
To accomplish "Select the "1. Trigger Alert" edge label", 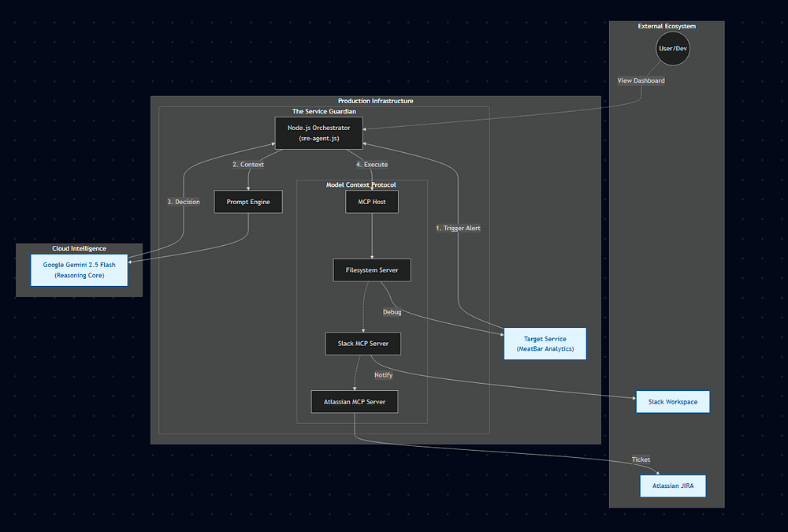I will (x=458, y=228).
